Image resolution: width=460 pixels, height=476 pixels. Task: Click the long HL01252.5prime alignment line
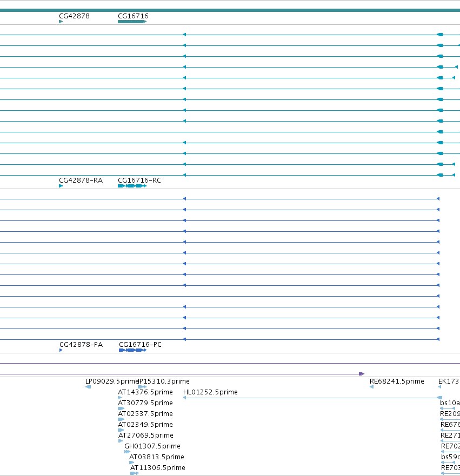click(313, 398)
